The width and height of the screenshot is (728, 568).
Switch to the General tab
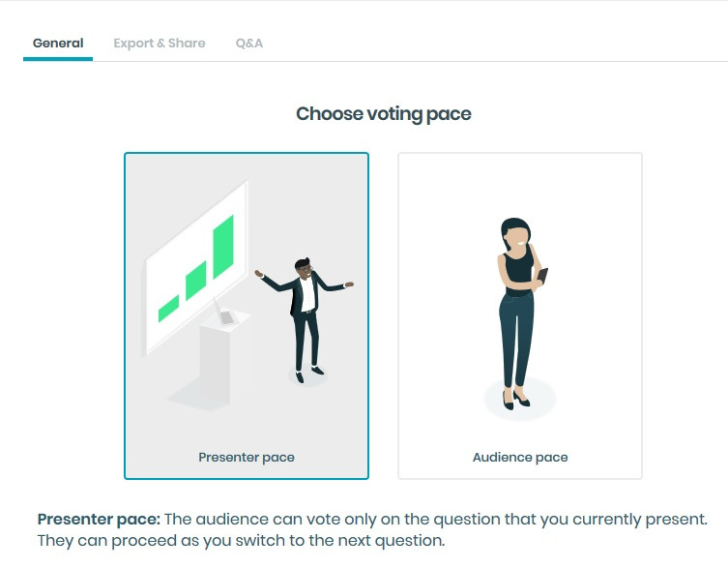58,44
